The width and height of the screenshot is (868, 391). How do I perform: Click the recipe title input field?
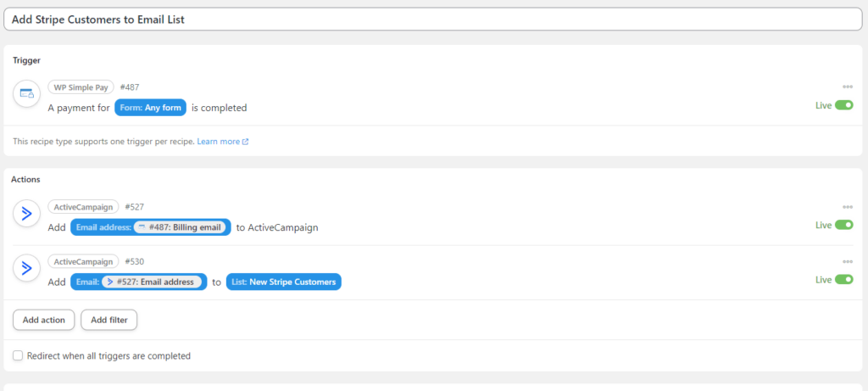click(x=433, y=19)
